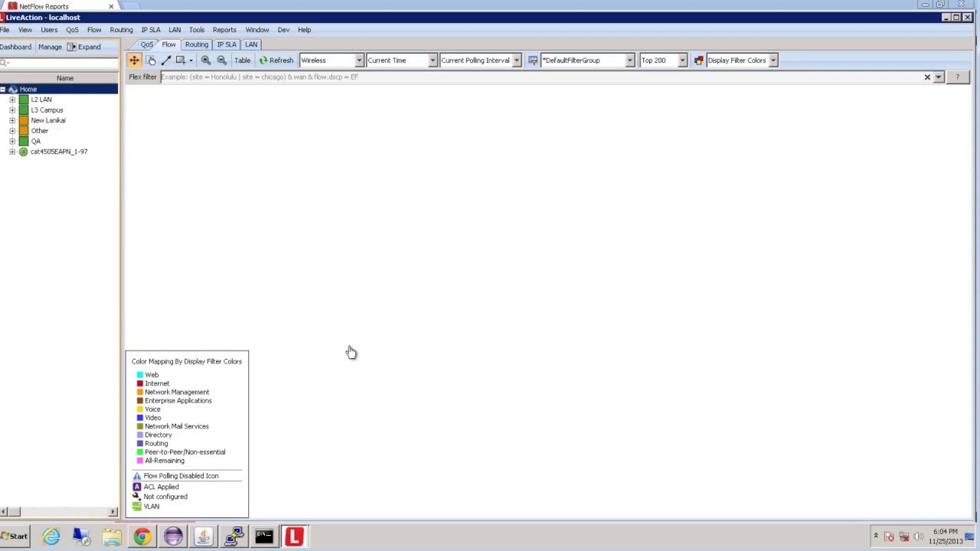Click the Name column header
This screenshot has height=551, width=980.
[64, 78]
